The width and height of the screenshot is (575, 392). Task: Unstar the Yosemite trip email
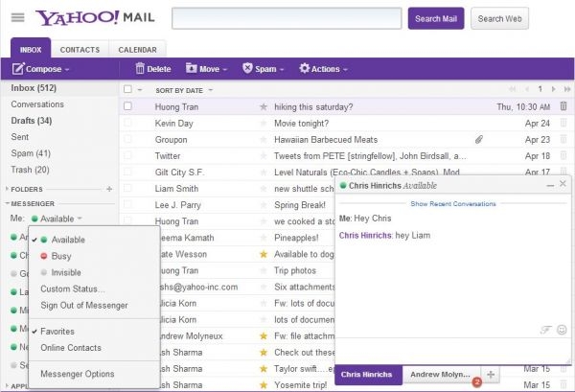pos(264,385)
